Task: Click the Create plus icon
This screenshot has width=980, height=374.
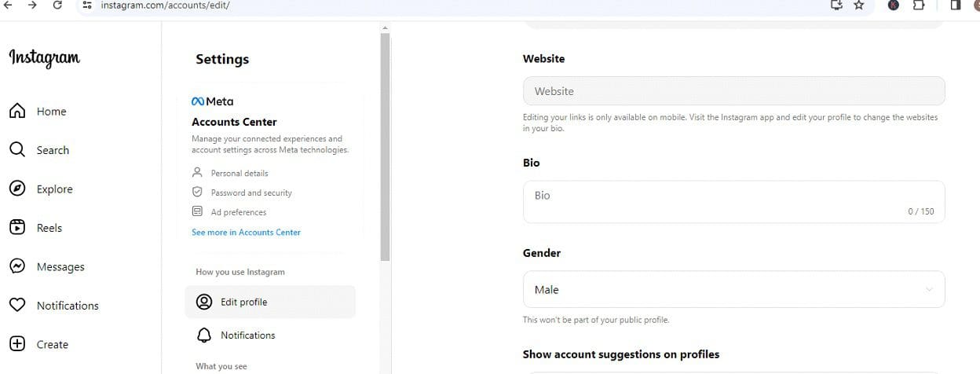Action: (17, 344)
